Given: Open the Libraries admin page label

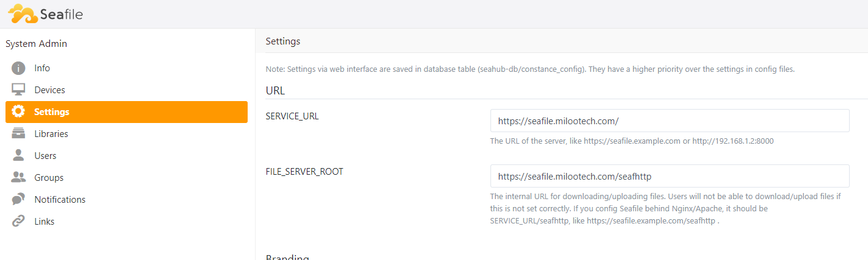Looking at the screenshot, I should point(51,134).
